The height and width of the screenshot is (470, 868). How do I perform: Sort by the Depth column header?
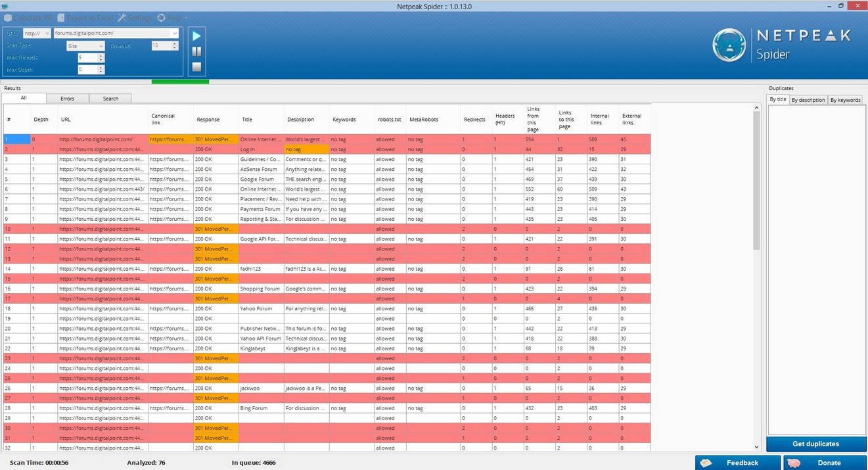44,120
